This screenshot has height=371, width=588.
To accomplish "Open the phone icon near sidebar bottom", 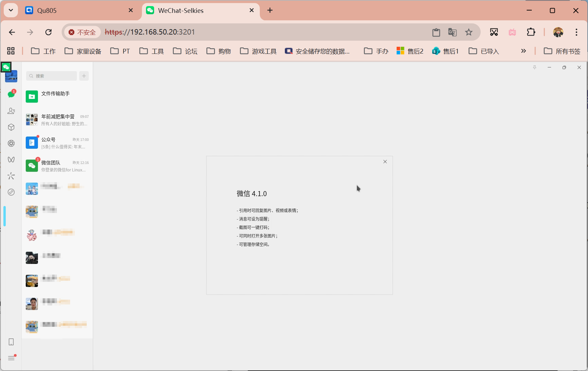I will click(11, 342).
